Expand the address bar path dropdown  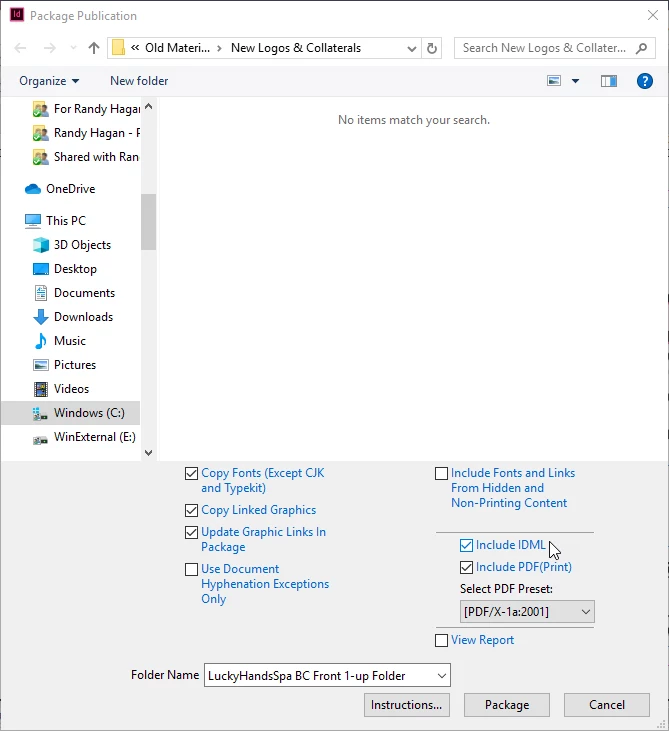point(411,48)
